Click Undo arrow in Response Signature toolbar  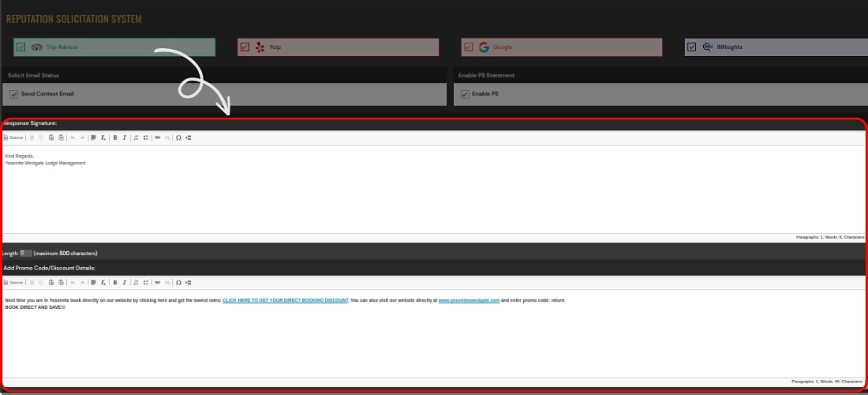pyautogui.click(x=73, y=137)
